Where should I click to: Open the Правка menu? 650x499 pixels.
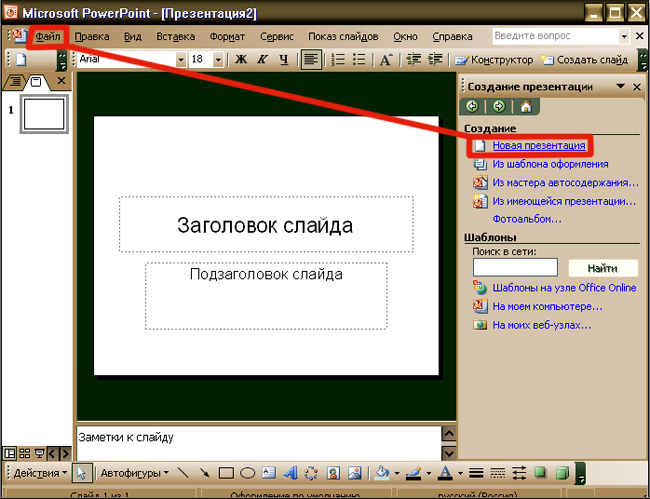[x=92, y=36]
